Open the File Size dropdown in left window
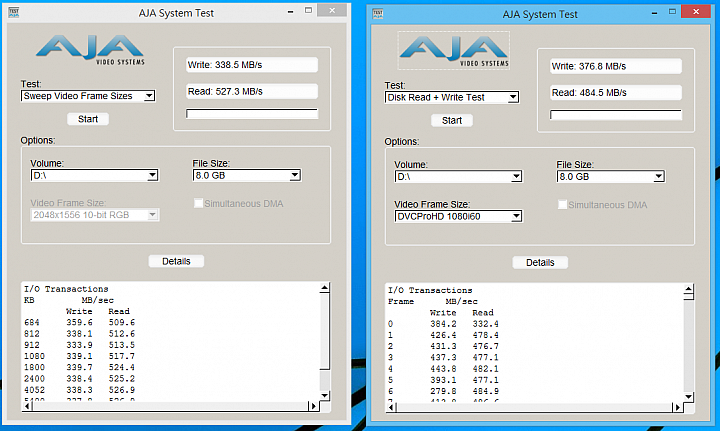The width and height of the screenshot is (720, 431). pos(247,175)
